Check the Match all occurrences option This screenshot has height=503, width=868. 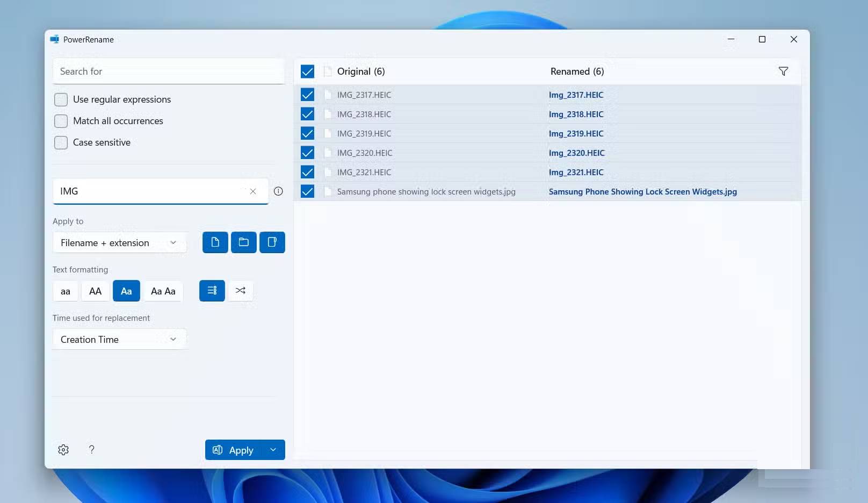[61, 121]
